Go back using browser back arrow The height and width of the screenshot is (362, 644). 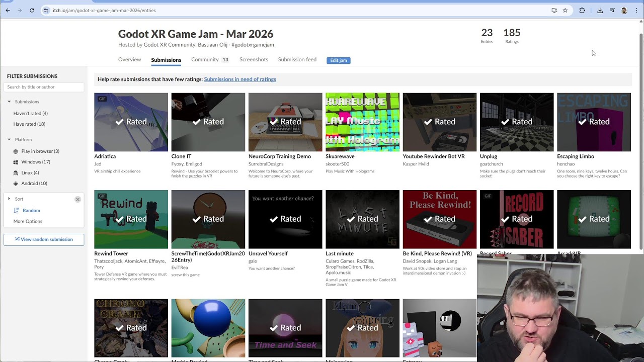click(x=8, y=10)
